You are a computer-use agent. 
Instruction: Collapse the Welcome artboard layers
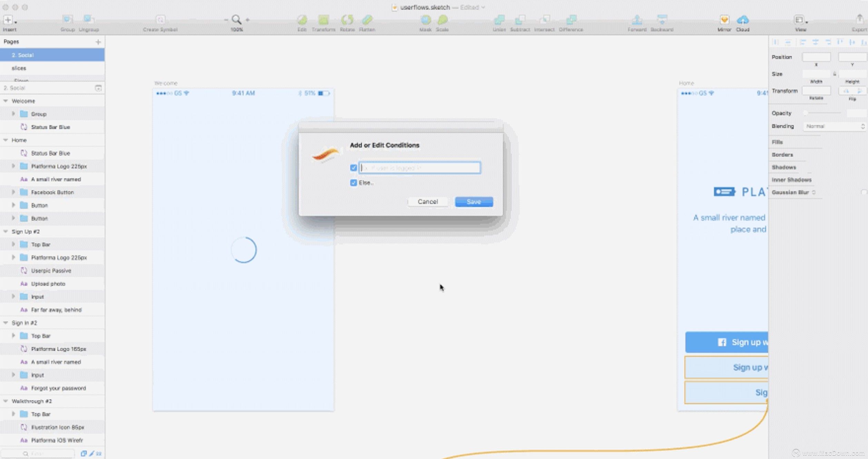(6, 101)
